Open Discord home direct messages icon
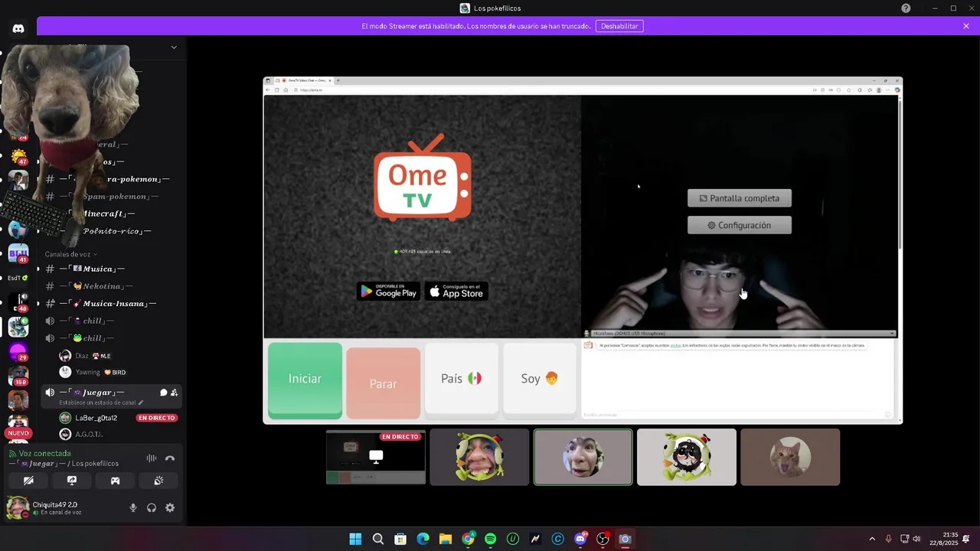Screen dimensions: 980x551 coord(18,28)
